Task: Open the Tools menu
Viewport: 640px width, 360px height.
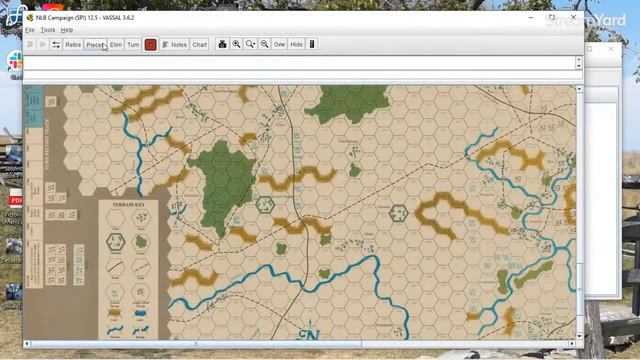Action: tap(48, 30)
